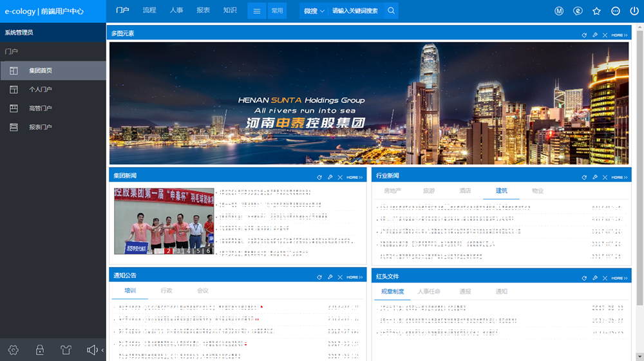
Task: Select 高管门户 in the sidebar
Action: [53, 108]
